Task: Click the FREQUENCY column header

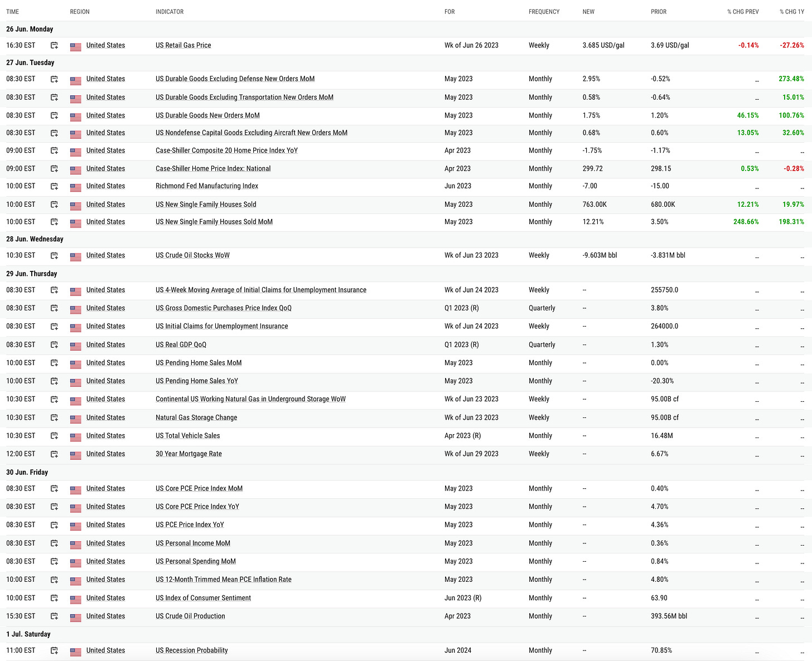Action: click(544, 12)
